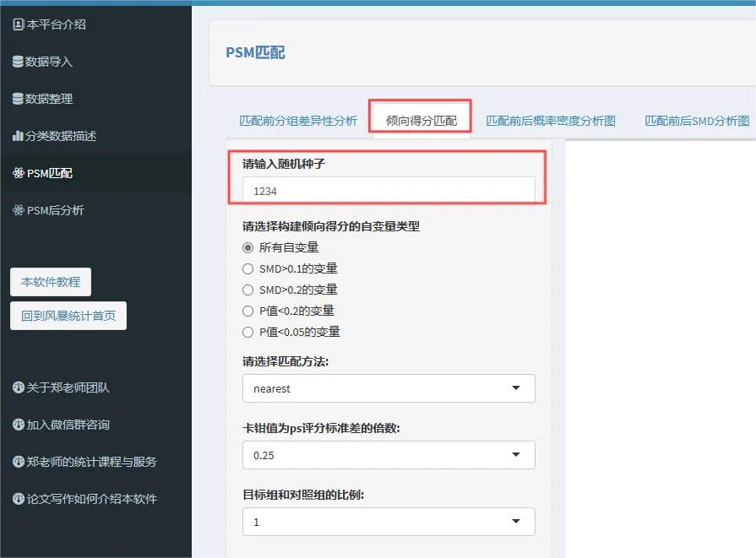Click the 目标组和对照组的比例 label
Viewport: 756px width, 558px height.
click(x=303, y=495)
